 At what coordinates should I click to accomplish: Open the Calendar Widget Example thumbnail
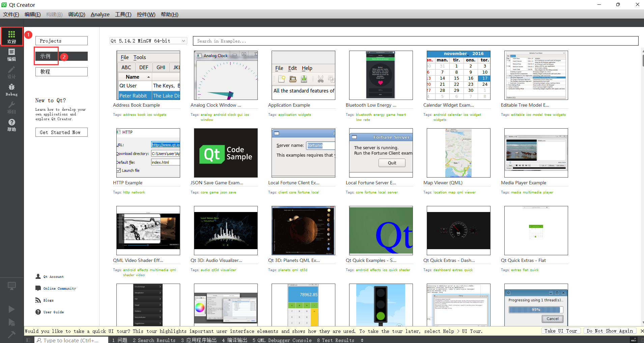458,75
